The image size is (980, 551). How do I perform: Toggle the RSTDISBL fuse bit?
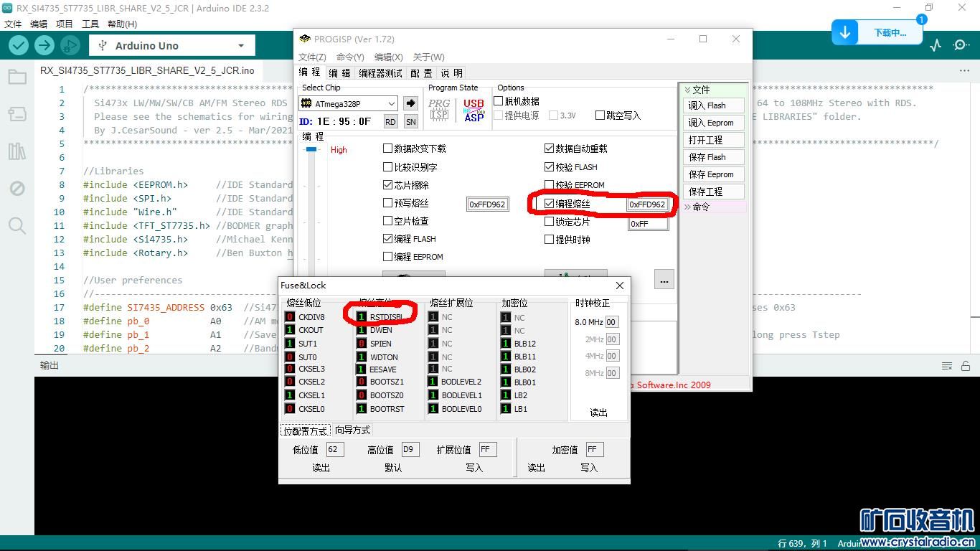[362, 316]
